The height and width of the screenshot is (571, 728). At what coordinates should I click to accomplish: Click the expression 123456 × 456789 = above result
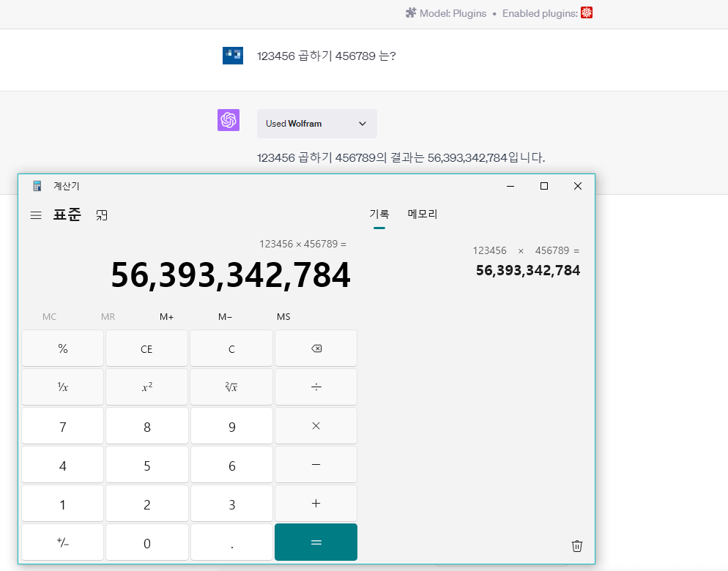(302, 245)
